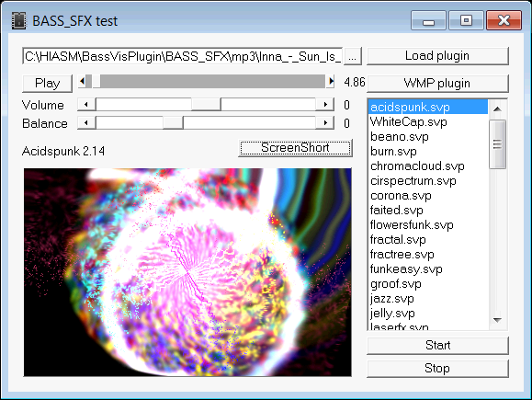Click the WMP plugin button
This screenshot has width=532, height=400.
tap(437, 84)
